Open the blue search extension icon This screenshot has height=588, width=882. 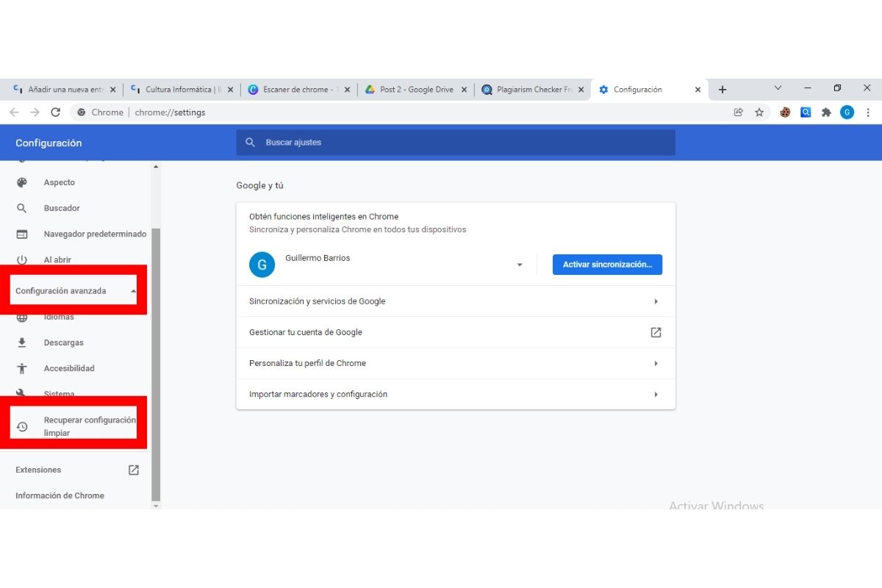(x=806, y=112)
